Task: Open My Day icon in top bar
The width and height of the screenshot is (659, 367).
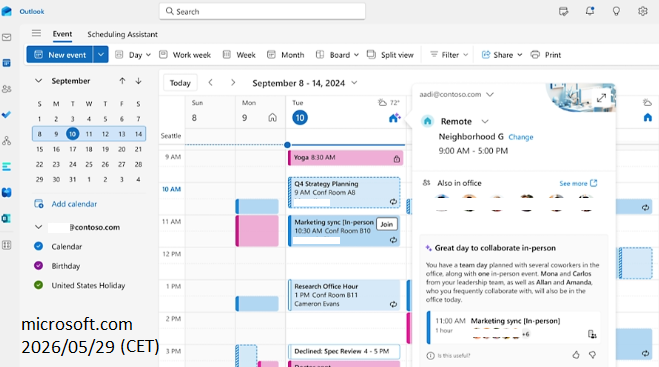Action: tap(564, 11)
